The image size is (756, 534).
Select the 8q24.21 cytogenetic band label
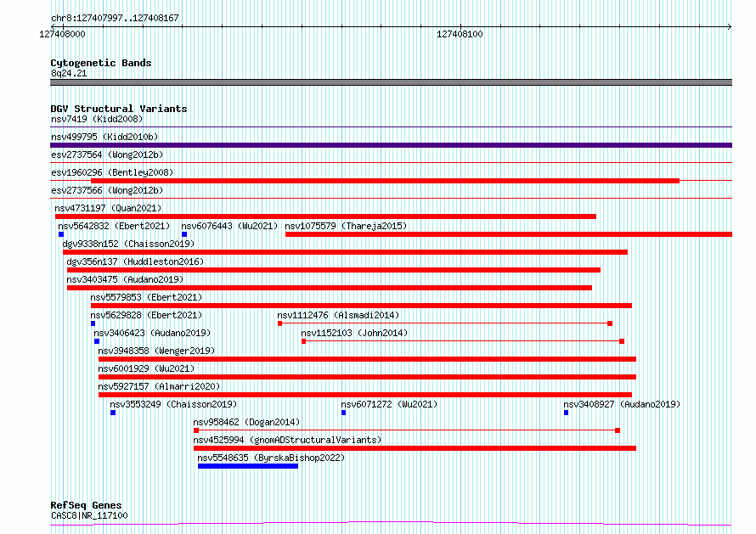coord(69,73)
